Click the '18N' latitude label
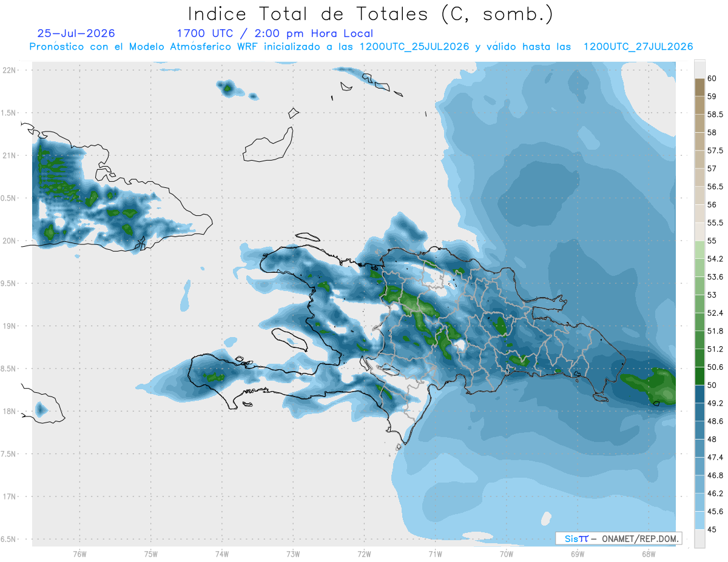 pyautogui.click(x=9, y=412)
